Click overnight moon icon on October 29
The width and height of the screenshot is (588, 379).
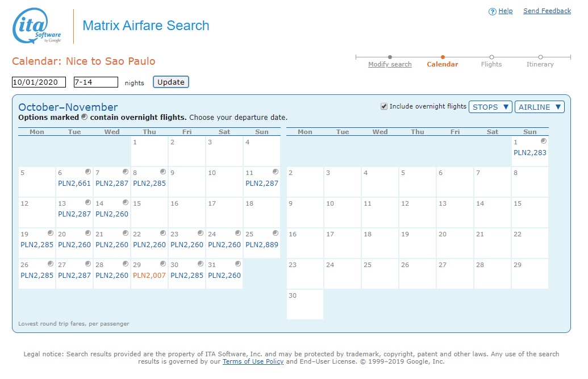point(162,264)
